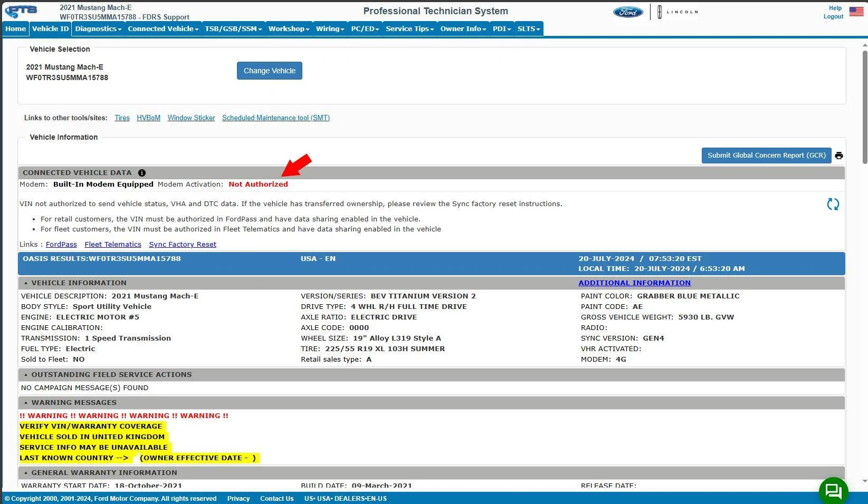Open the PDI dropdown menu

click(x=502, y=28)
